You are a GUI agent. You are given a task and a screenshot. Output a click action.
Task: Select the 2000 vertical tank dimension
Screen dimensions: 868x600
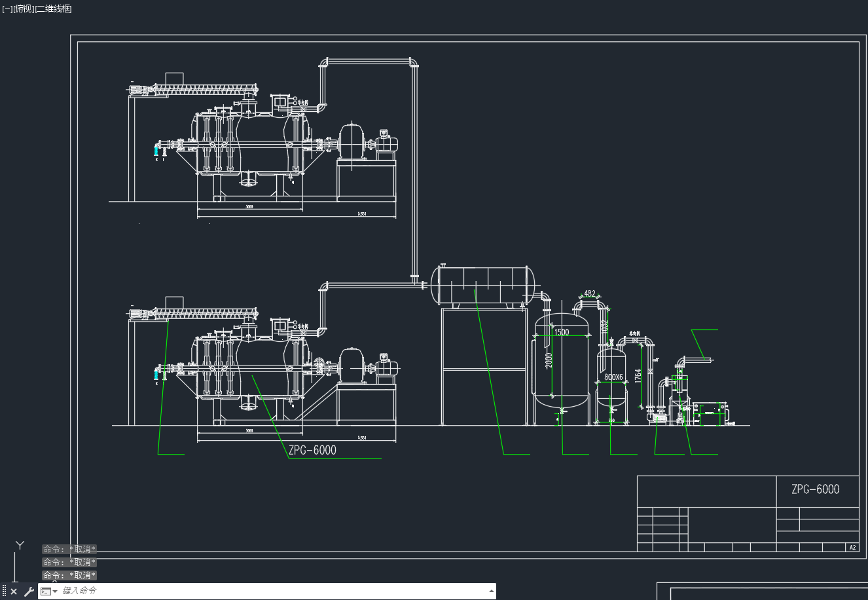[549, 360]
